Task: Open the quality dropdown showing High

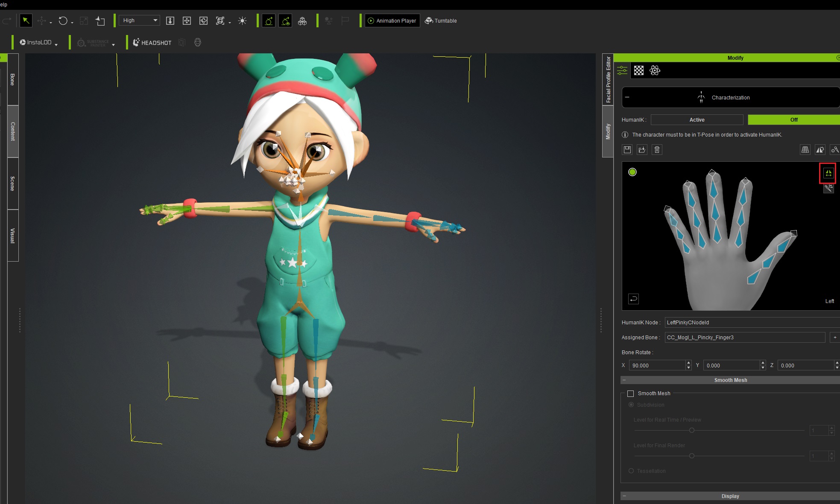Action: (140, 20)
